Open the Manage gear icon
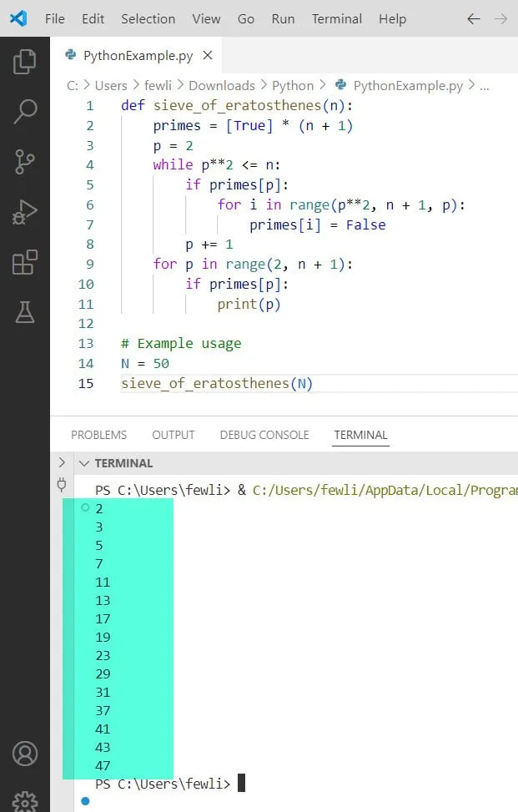518x812 pixels. [x=25, y=799]
